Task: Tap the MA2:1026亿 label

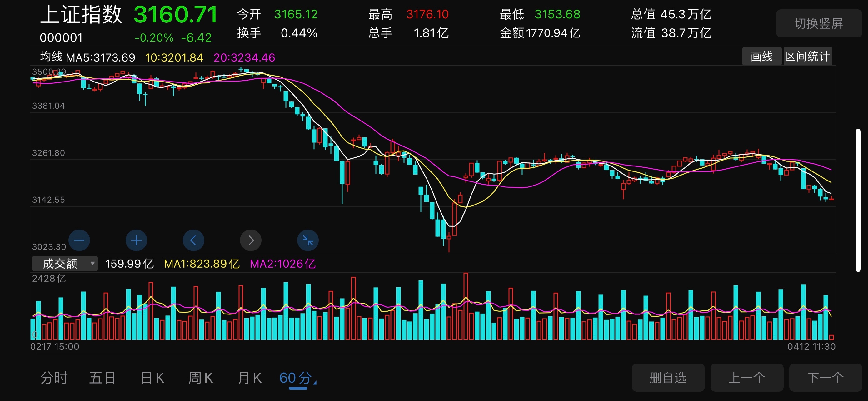Action: pyautogui.click(x=282, y=264)
